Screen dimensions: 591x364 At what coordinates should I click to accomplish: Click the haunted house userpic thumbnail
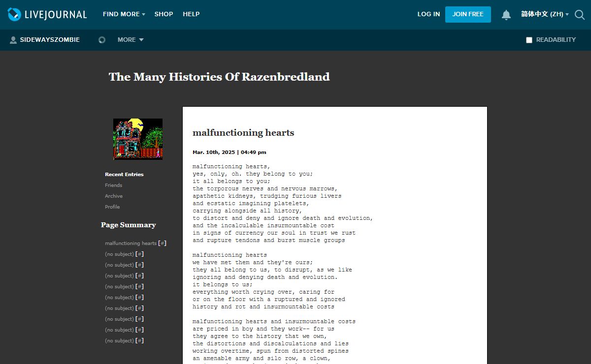[138, 139]
